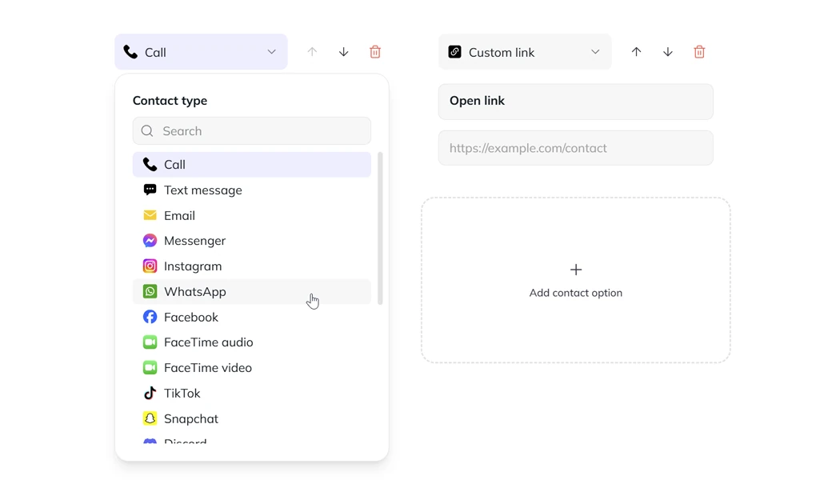Move the Custom link option up
The height and width of the screenshot is (504, 840).
(636, 52)
